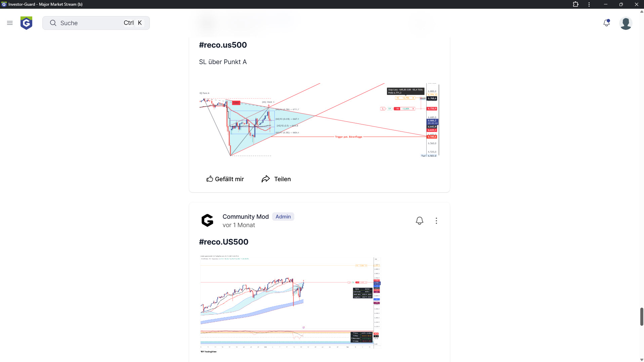Share the post via Teilen
This screenshot has height=362, width=644.
point(276,179)
